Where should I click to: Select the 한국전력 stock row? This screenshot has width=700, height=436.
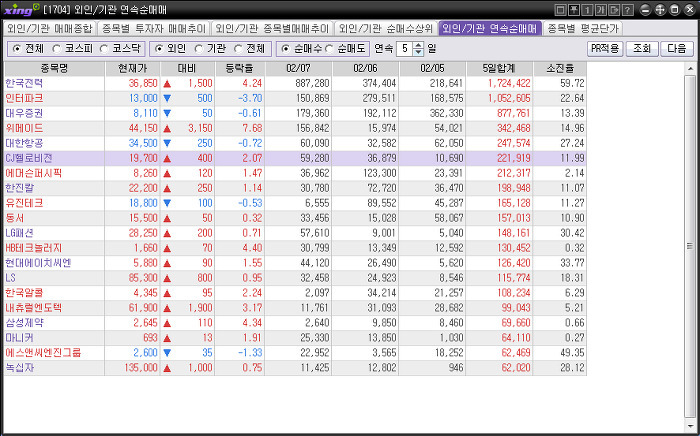pos(295,83)
